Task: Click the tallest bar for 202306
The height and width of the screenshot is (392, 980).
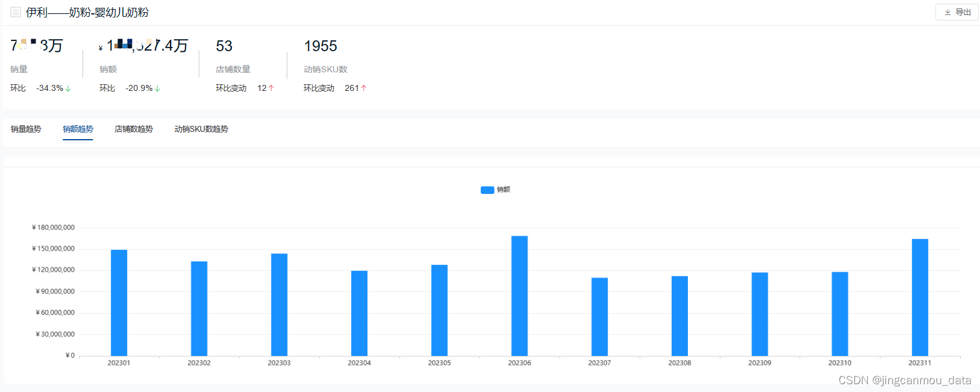Action: pyautogui.click(x=520, y=296)
